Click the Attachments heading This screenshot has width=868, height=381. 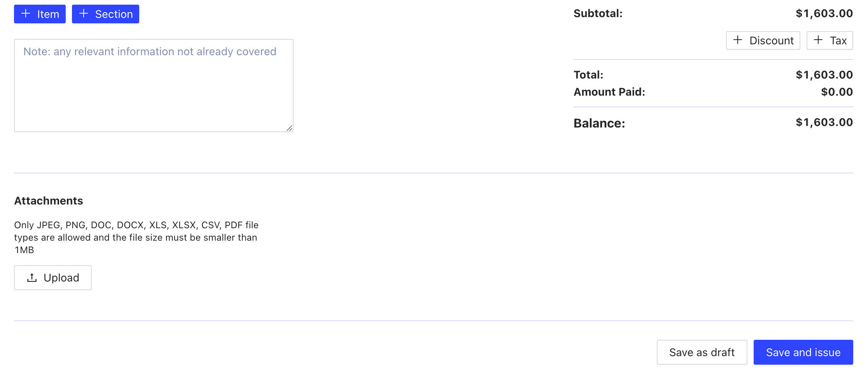(49, 201)
